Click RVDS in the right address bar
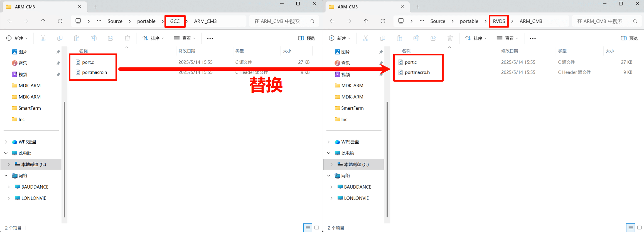The image size is (644, 232). click(x=499, y=21)
